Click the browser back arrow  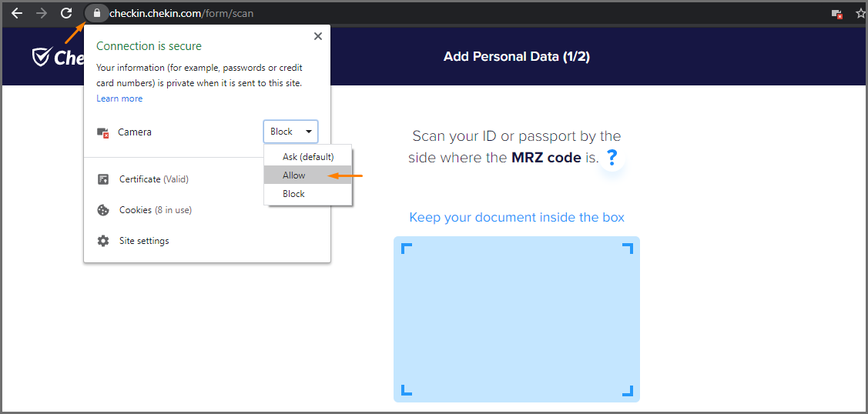click(x=16, y=13)
